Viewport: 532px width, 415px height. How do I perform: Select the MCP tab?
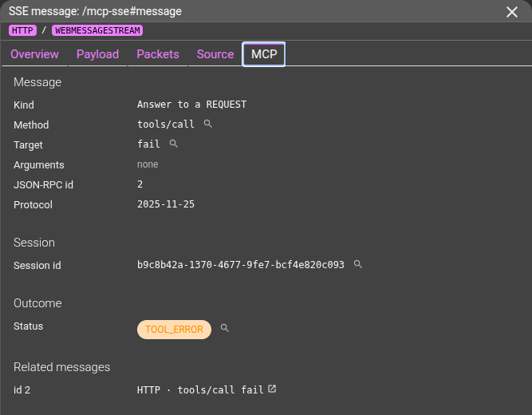264,54
